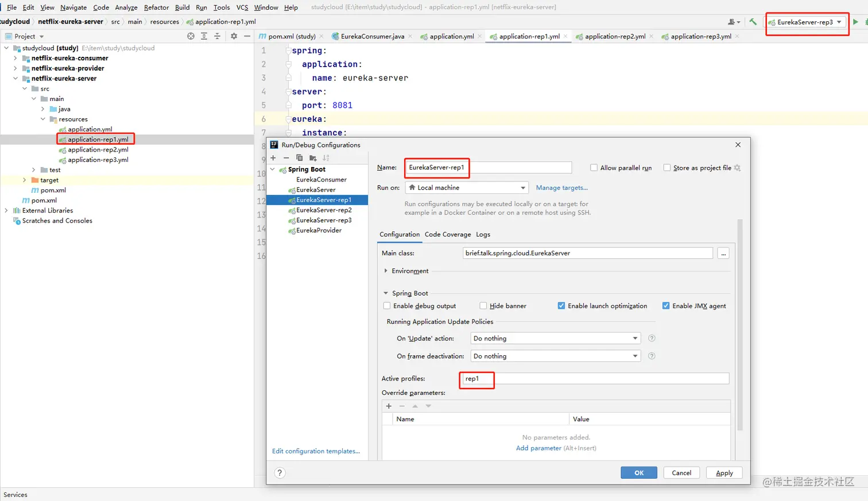Viewport: 868px width, 501px height.
Task: Click the Select Opened File target icon
Action: (191, 36)
